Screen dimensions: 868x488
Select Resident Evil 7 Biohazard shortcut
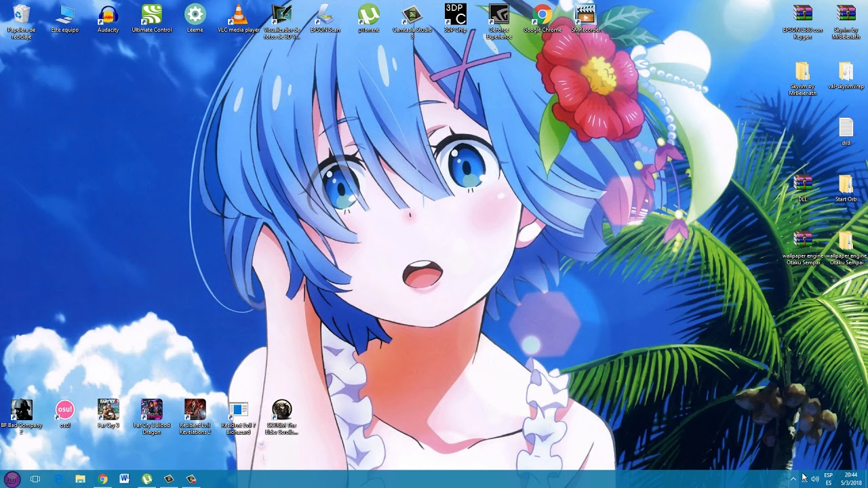239,417
